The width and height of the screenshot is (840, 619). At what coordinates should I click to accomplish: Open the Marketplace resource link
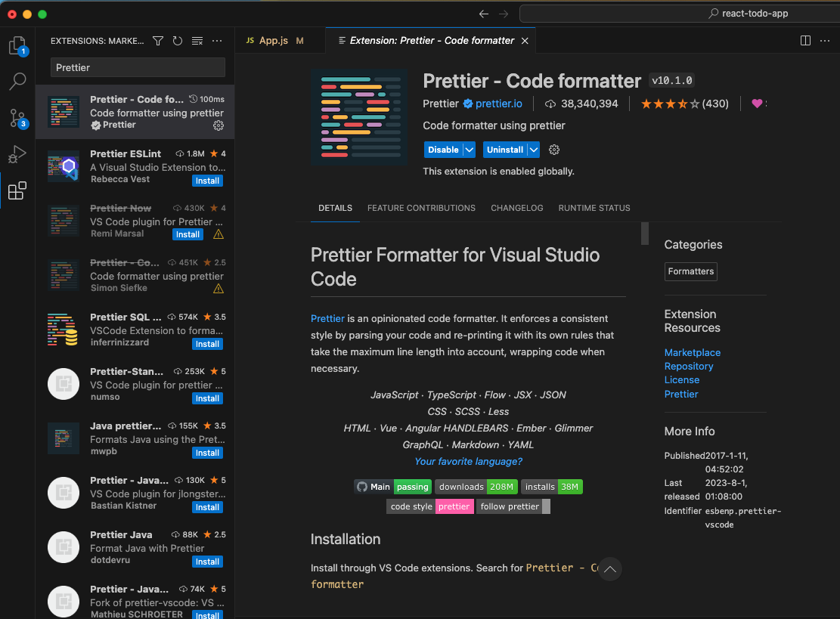(x=692, y=352)
